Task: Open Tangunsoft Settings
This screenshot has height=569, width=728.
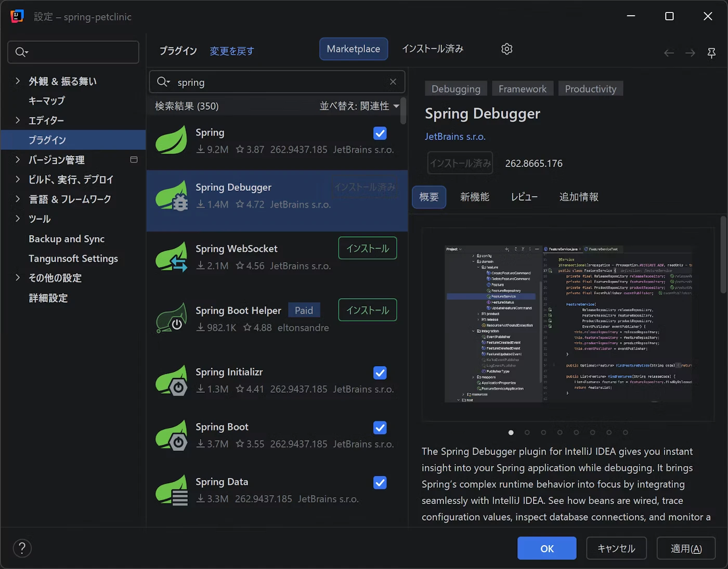Action: tap(73, 258)
